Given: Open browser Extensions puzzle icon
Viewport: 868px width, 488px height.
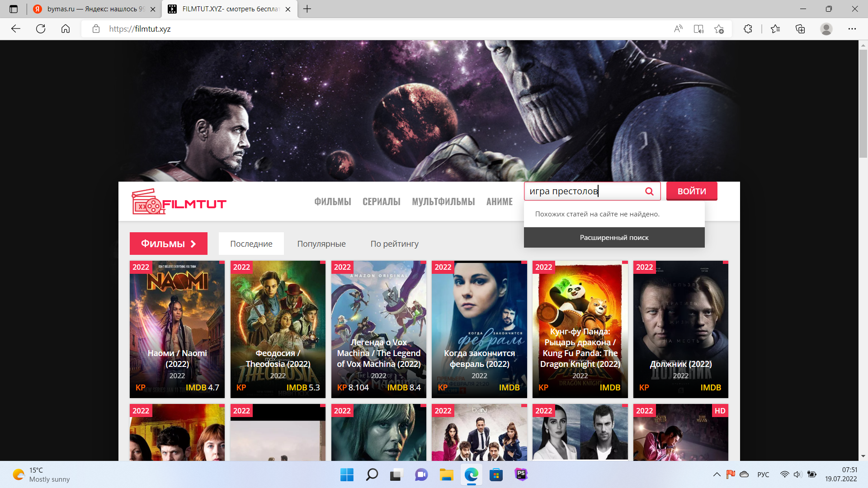Looking at the screenshot, I should tap(748, 29).
